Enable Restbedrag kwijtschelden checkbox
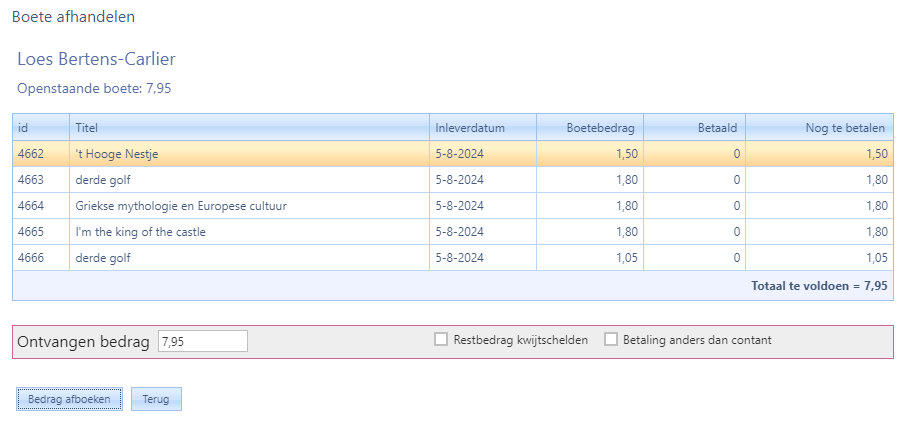Image resolution: width=906 pixels, height=430 pixels. point(441,340)
